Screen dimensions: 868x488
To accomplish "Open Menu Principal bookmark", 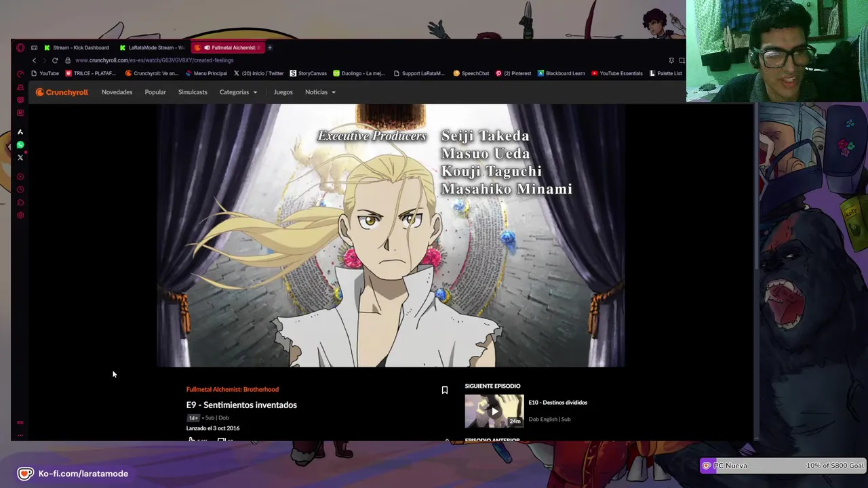I will (206, 73).
